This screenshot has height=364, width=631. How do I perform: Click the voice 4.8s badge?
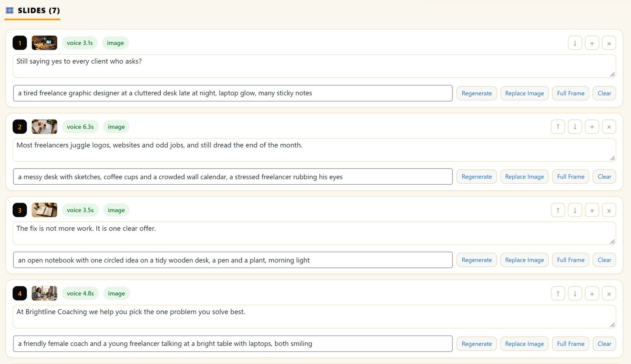(80, 293)
